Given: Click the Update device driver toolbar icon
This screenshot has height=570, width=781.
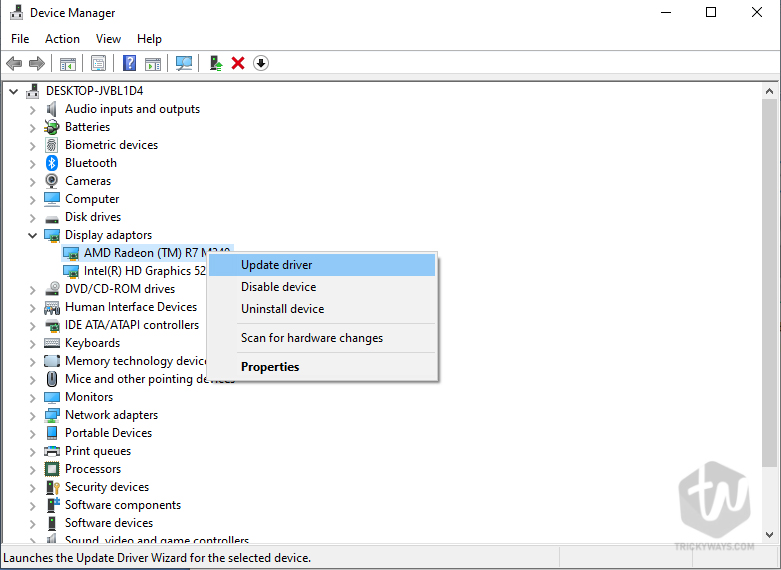Looking at the screenshot, I should [216, 63].
